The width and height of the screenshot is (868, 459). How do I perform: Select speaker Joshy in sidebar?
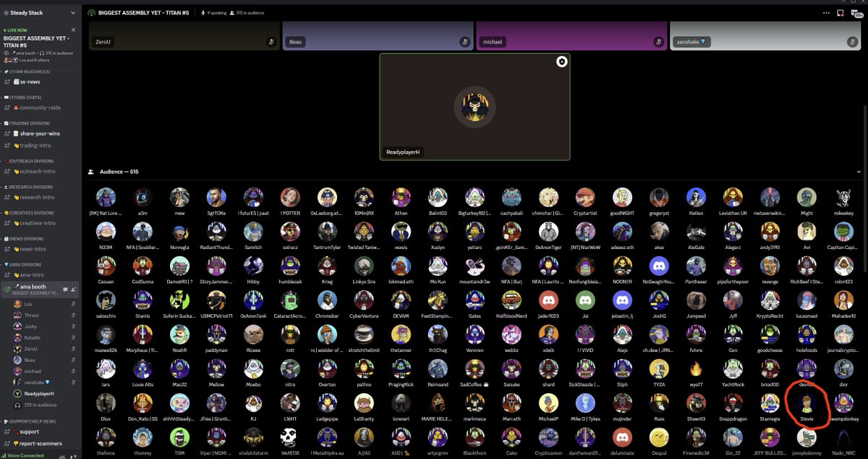click(x=45, y=327)
